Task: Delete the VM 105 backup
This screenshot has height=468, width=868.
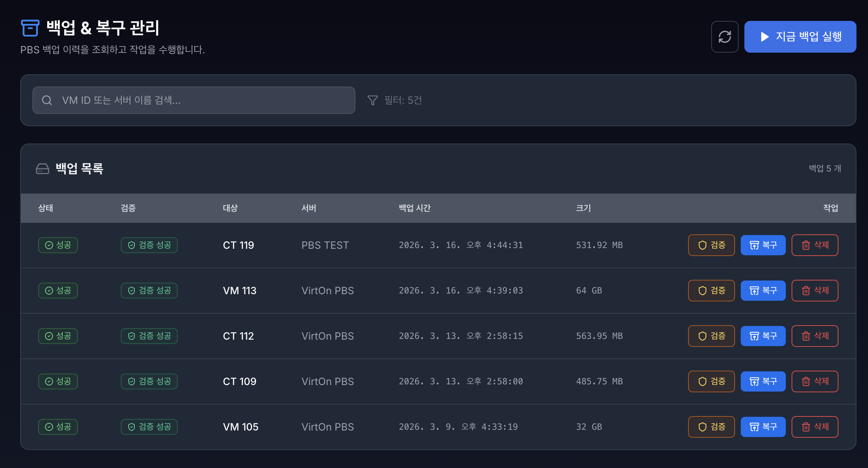Action: [x=815, y=427]
